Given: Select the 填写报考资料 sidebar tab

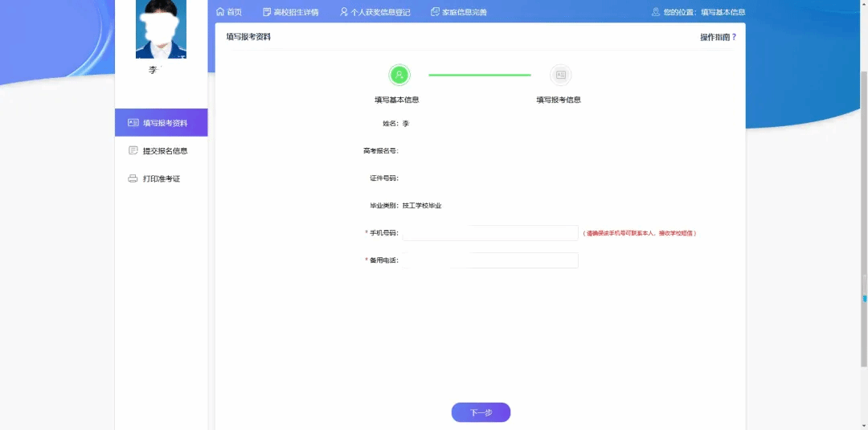Looking at the screenshot, I should click(x=162, y=123).
